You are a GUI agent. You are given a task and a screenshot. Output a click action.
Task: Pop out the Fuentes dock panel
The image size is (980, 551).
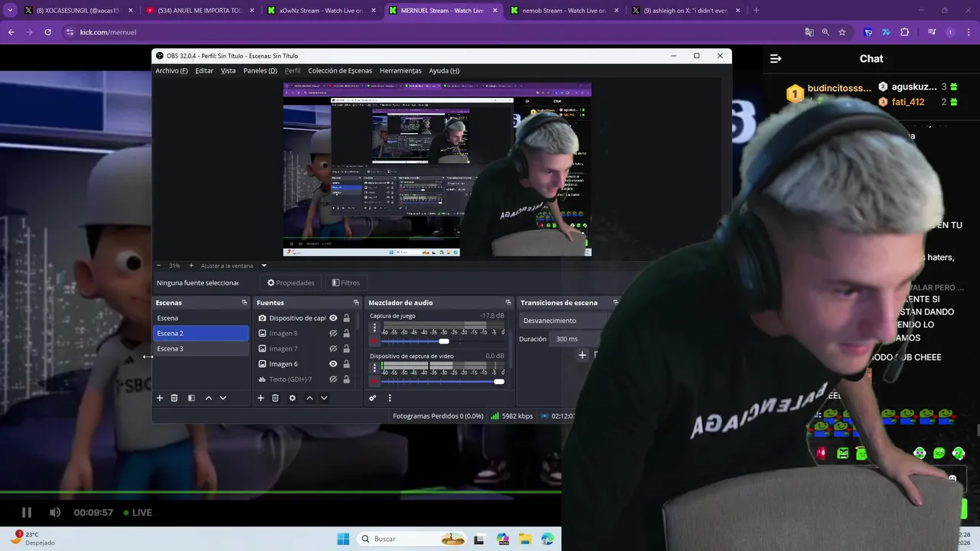pos(355,303)
